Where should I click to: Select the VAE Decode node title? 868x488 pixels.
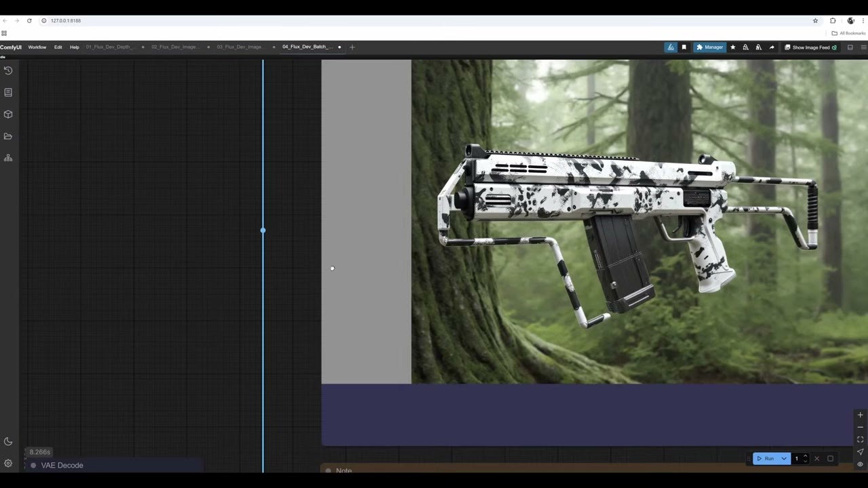[x=62, y=466]
